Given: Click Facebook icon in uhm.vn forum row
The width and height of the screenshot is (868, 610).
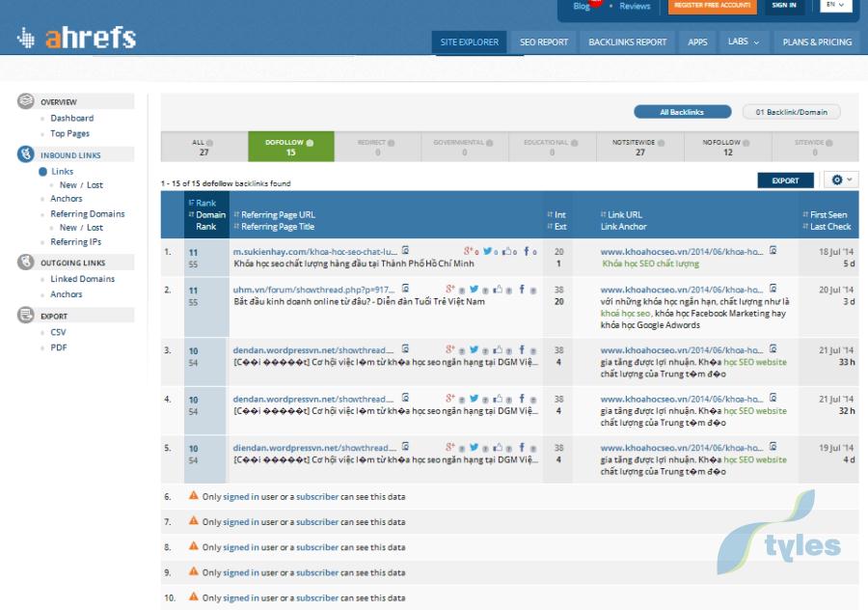Looking at the screenshot, I should tap(522, 290).
